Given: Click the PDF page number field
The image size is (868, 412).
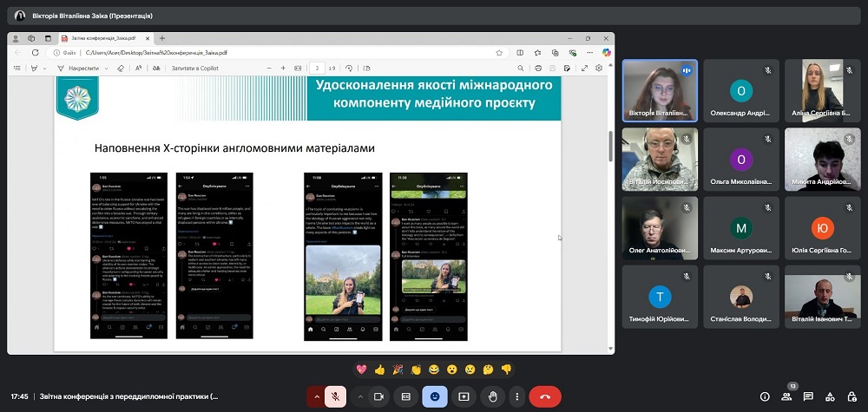Looking at the screenshot, I should 319,68.
